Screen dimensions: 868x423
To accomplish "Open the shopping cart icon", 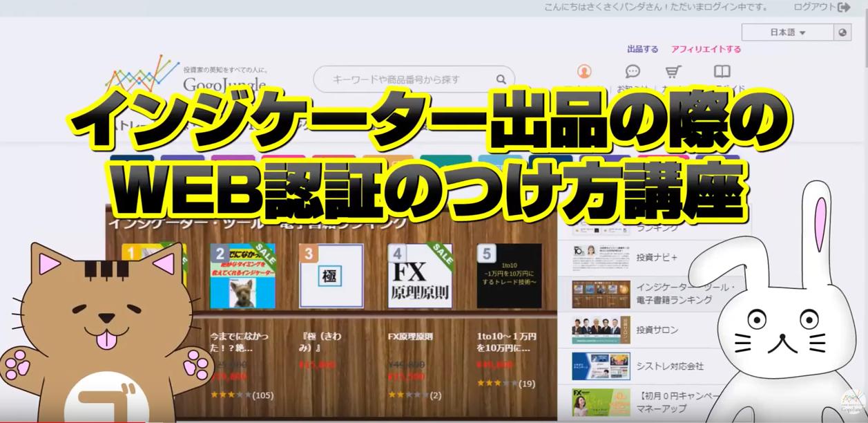I will coord(673,72).
